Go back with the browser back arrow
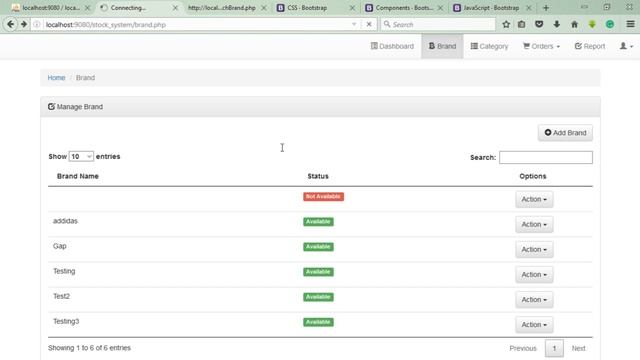 [11, 24]
